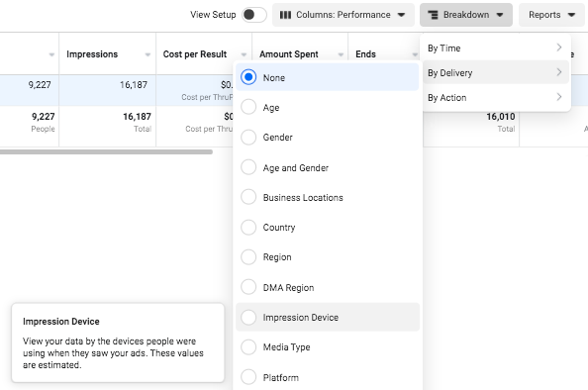
Task: Open the Reports dropdown
Action: [551, 15]
